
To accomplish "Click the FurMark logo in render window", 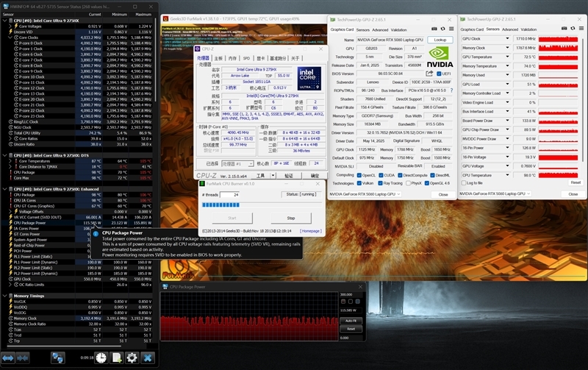I will [x=178, y=269].
